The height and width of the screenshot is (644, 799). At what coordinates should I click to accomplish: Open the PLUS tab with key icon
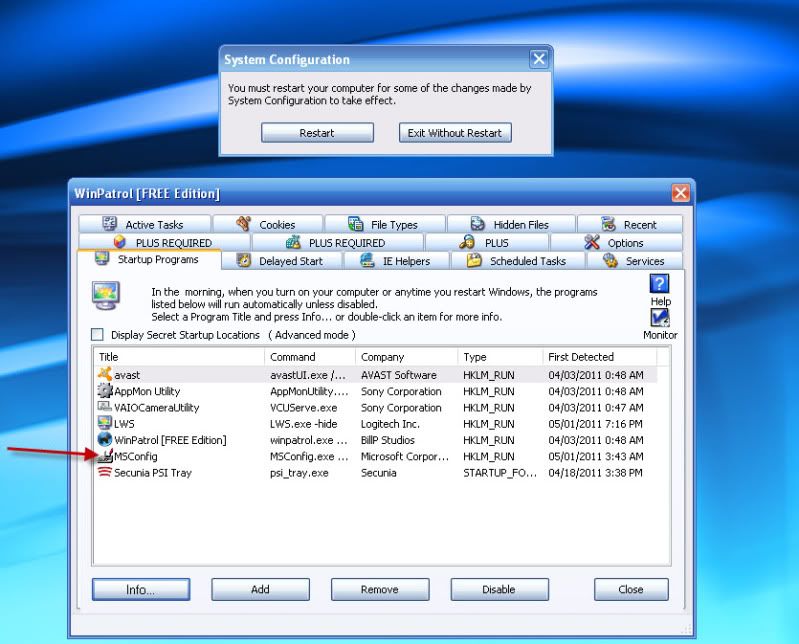point(487,243)
